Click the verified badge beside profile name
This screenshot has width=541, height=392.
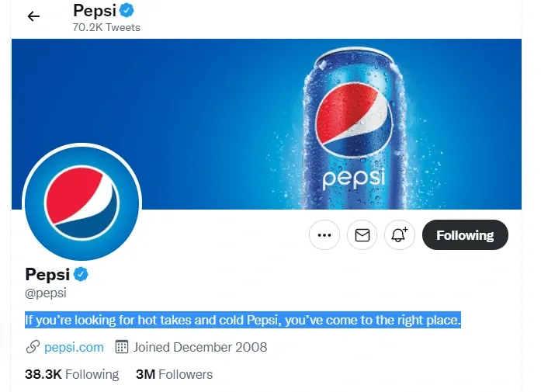click(x=81, y=274)
